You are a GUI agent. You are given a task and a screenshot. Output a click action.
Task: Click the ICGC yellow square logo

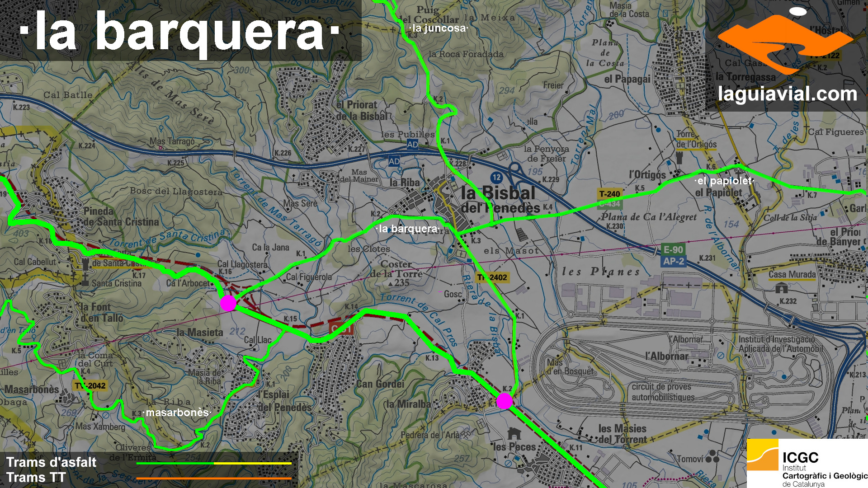[x=762, y=454]
